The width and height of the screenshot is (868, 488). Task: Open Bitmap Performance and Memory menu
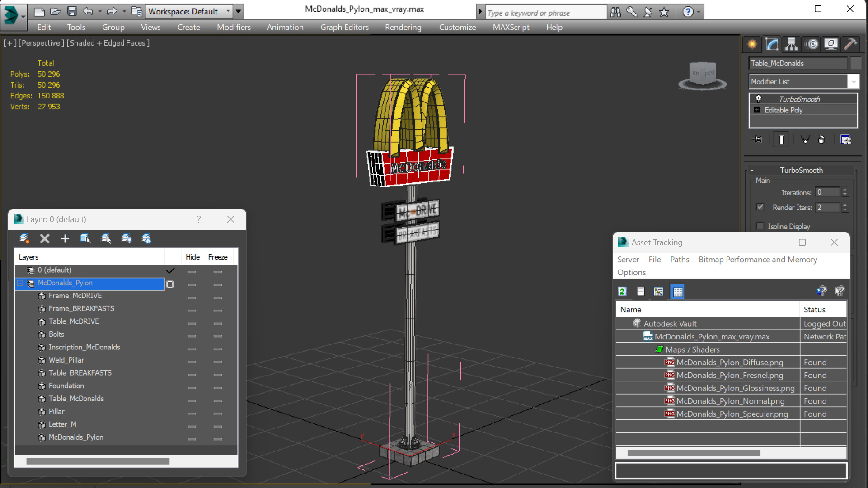(758, 260)
